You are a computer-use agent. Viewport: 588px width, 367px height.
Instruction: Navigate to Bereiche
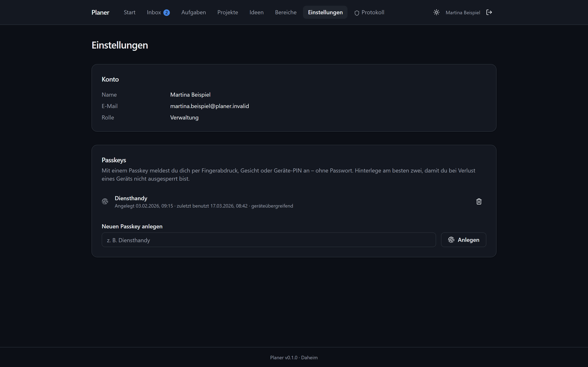point(286,12)
